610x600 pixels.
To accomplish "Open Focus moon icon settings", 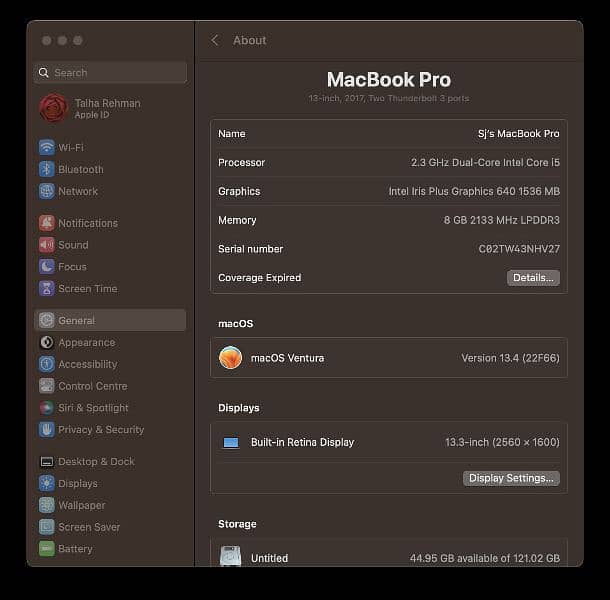I will (47, 267).
